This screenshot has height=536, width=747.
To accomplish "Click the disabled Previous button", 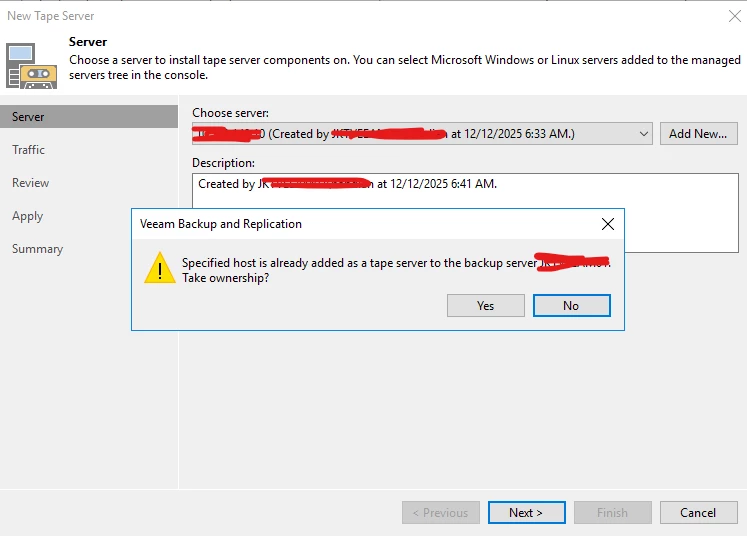I will pos(441,513).
